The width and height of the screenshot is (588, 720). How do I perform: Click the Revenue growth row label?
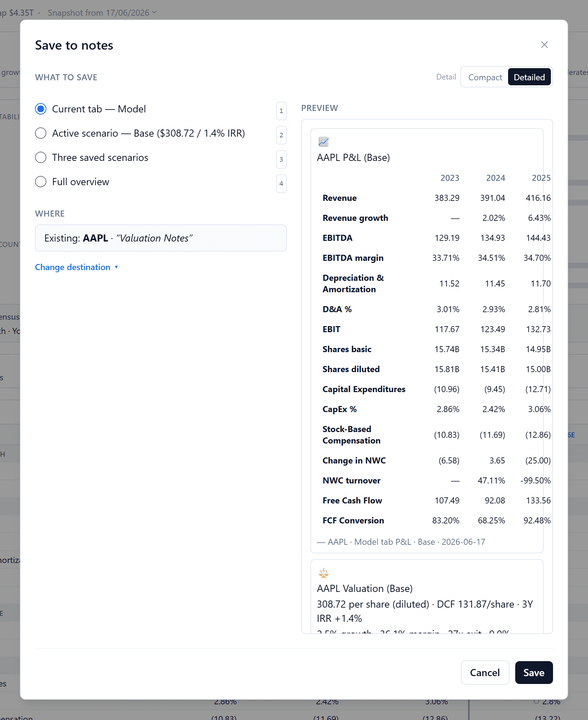(355, 218)
